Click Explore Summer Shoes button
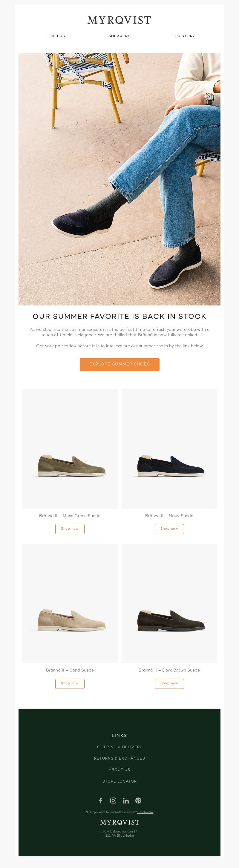The height and width of the screenshot is (868, 239). 119,364
